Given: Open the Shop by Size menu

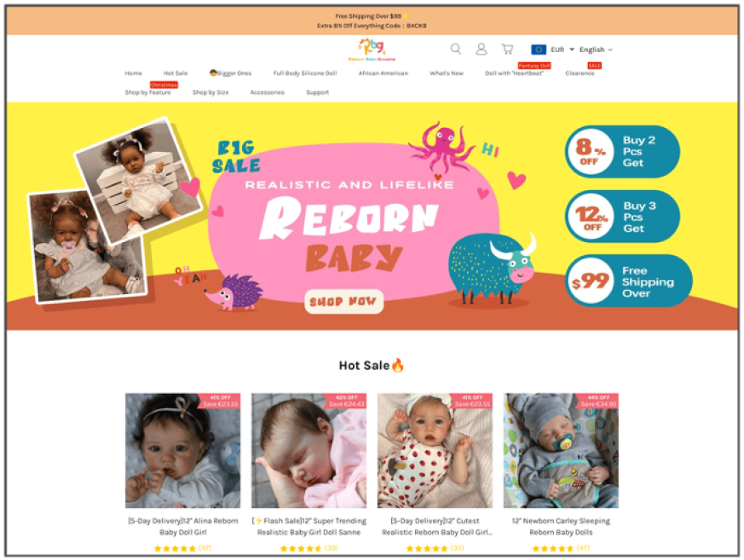Looking at the screenshot, I should 210,93.
